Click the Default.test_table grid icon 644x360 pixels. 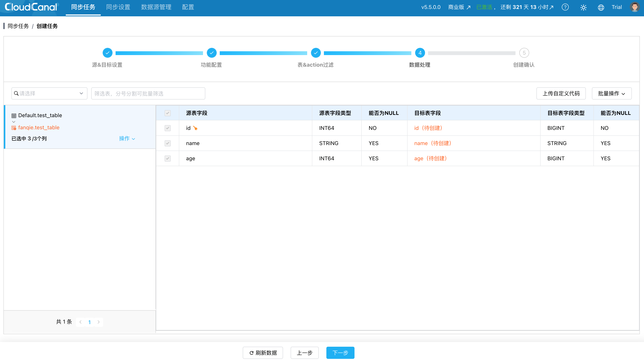click(x=14, y=116)
